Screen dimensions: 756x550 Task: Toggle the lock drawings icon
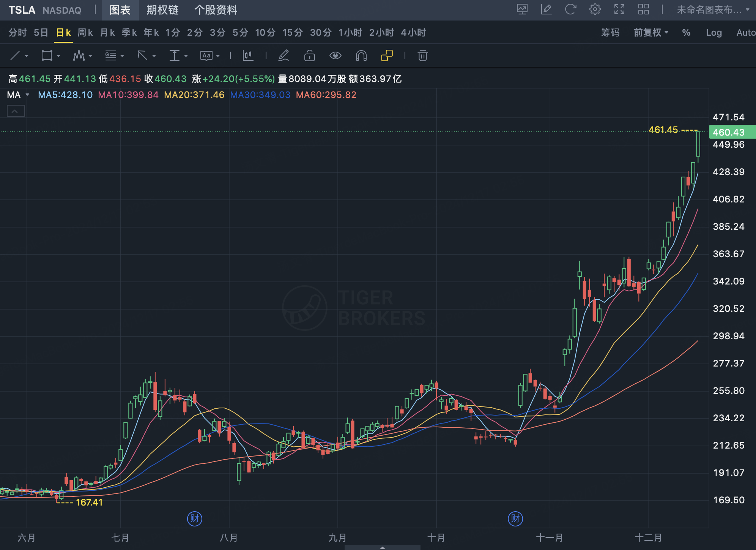pos(309,56)
